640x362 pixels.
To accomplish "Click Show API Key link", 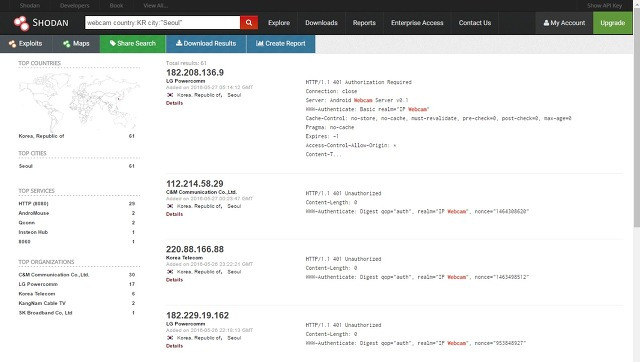I will [x=604, y=6].
